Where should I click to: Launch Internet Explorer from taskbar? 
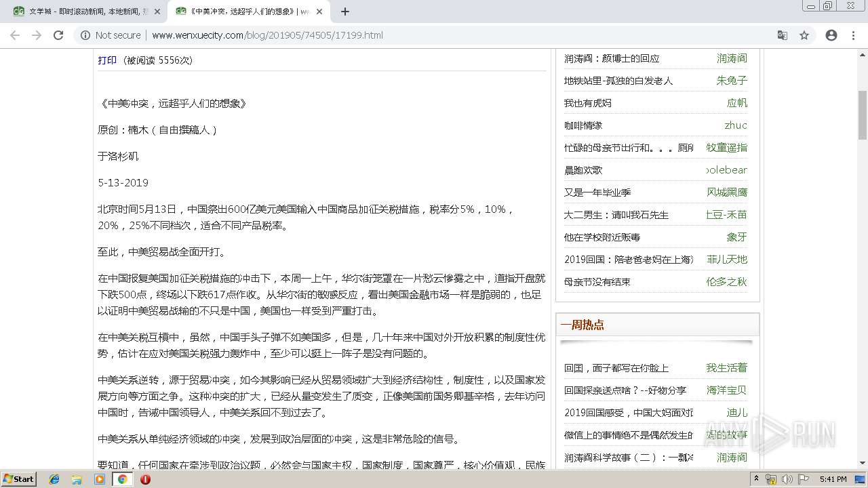[54, 479]
